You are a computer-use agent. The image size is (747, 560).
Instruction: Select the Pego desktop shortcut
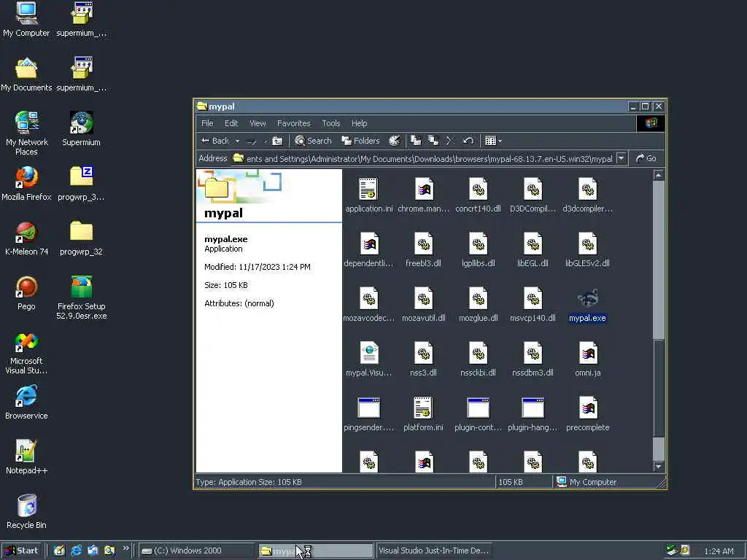click(x=26, y=293)
